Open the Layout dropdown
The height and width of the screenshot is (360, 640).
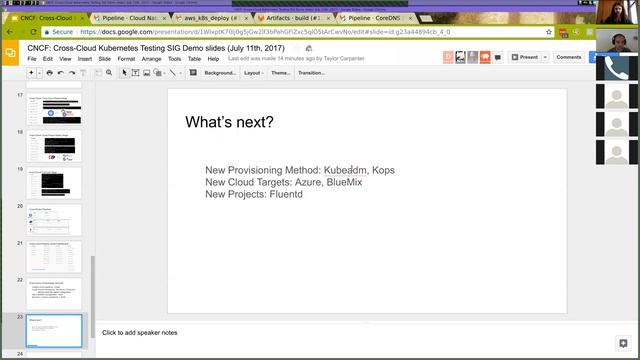[253, 73]
